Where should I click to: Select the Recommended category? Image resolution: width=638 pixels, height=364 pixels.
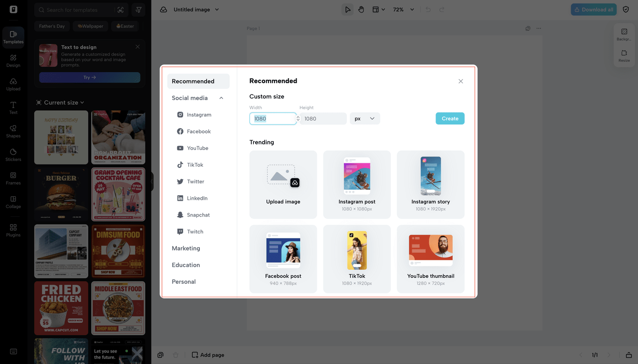tap(198, 81)
